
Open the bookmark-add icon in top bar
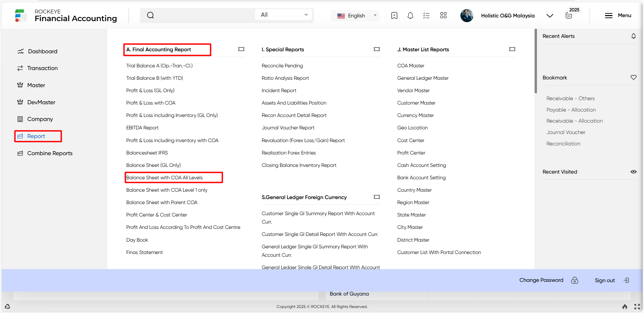click(x=394, y=15)
